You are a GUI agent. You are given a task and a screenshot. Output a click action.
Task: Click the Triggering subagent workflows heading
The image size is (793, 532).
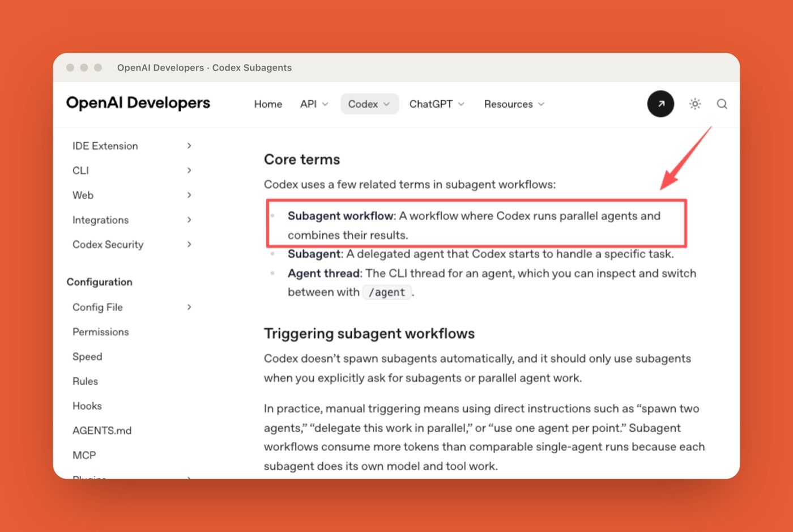point(369,333)
